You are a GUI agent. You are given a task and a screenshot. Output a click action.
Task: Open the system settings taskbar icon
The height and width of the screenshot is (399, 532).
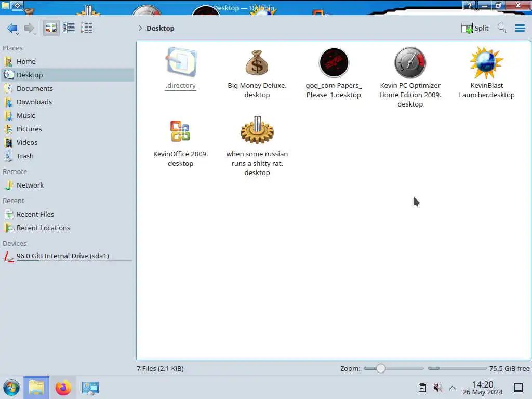pos(90,388)
